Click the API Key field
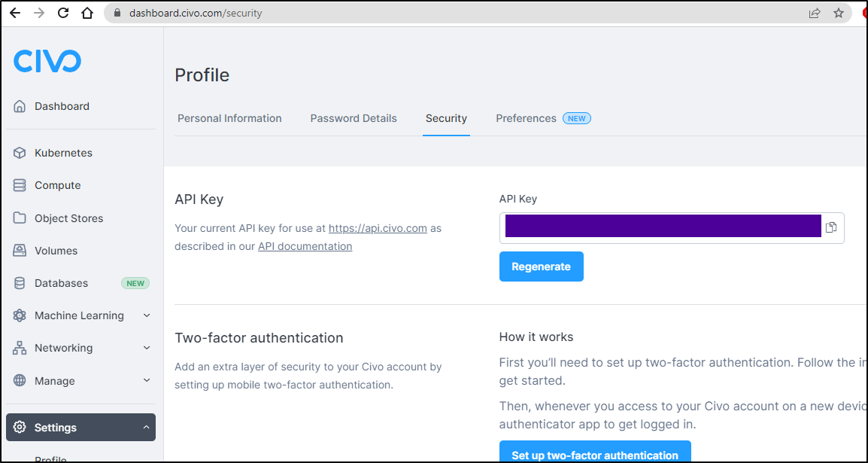Image resolution: width=868 pixels, height=463 pixels. pos(672,227)
